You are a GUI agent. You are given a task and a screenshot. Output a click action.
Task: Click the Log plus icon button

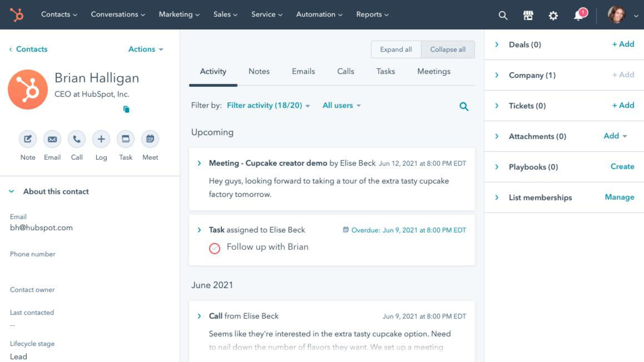[x=101, y=139]
